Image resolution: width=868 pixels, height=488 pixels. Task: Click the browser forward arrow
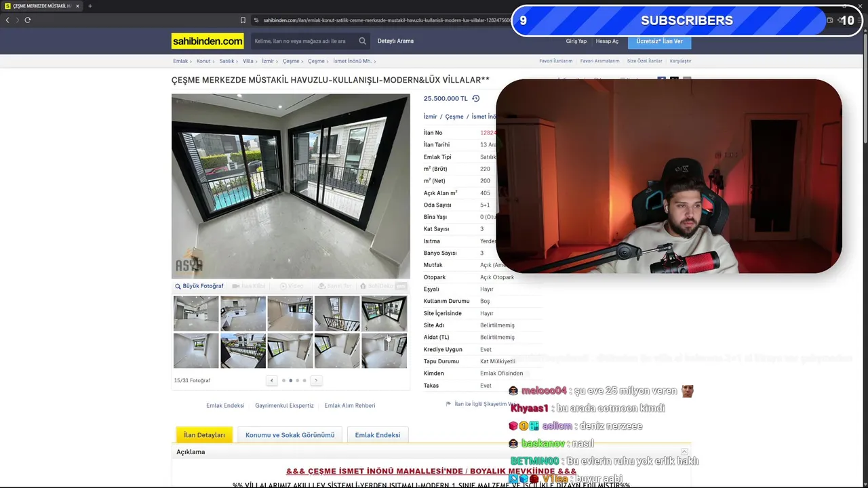[17, 20]
